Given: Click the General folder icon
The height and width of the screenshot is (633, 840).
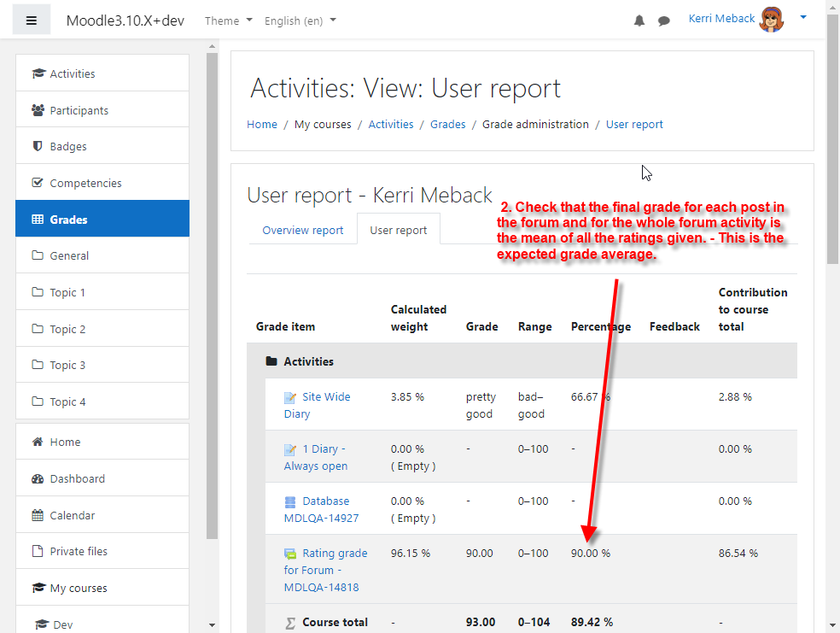Looking at the screenshot, I should coord(38,255).
